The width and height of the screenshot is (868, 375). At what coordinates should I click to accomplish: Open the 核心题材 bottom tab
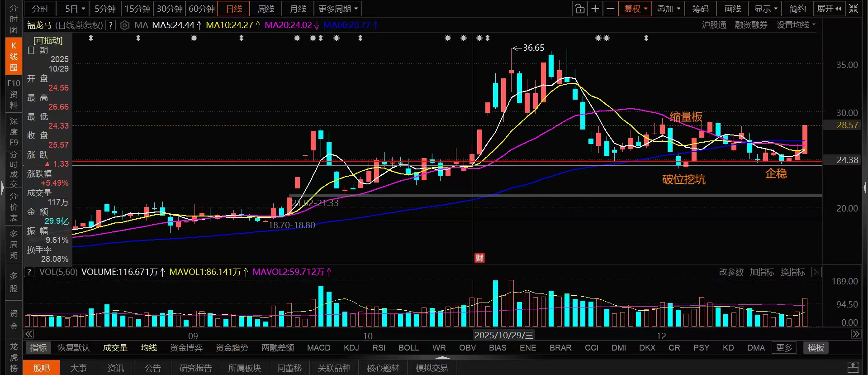(383, 368)
